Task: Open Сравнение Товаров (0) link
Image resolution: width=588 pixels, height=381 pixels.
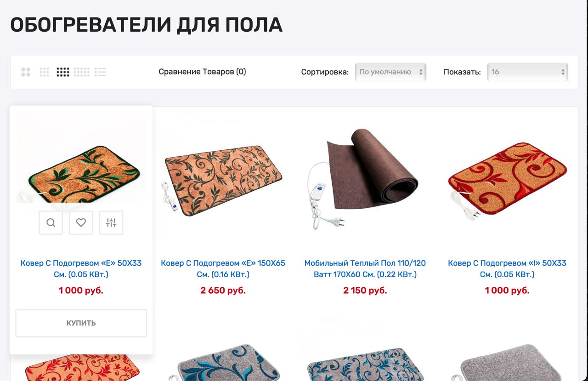Action: [x=202, y=72]
